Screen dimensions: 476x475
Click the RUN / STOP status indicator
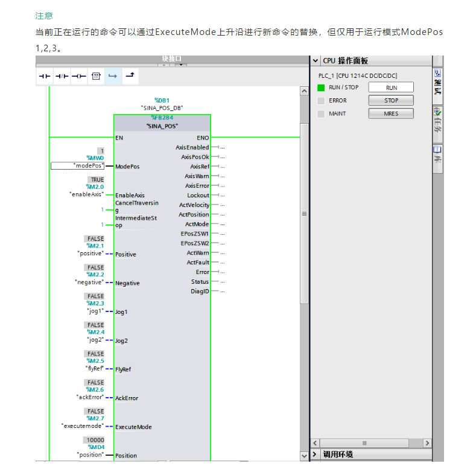pyautogui.click(x=321, y=88)
